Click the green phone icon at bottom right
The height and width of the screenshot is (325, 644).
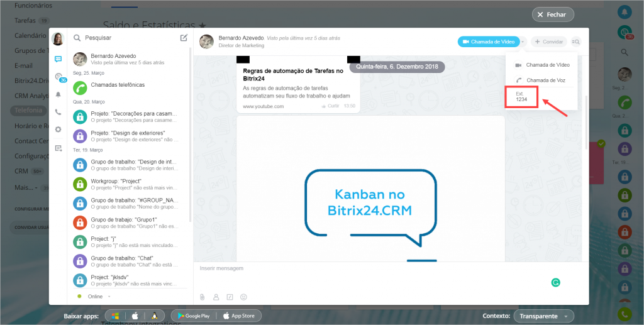625,314
